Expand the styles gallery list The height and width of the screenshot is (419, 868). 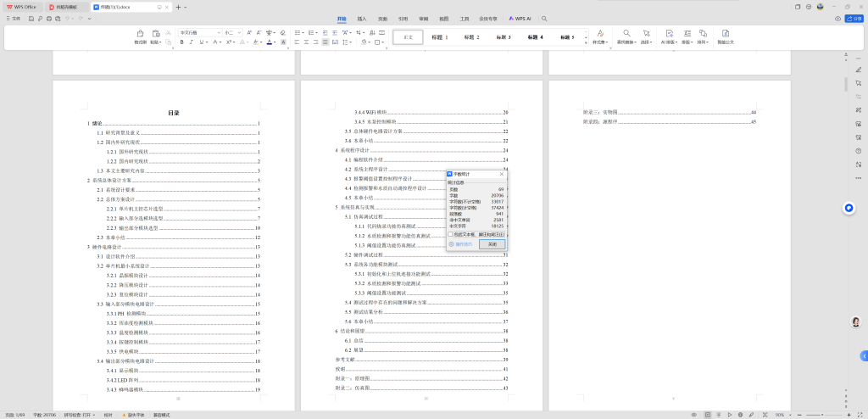(585, 42)
